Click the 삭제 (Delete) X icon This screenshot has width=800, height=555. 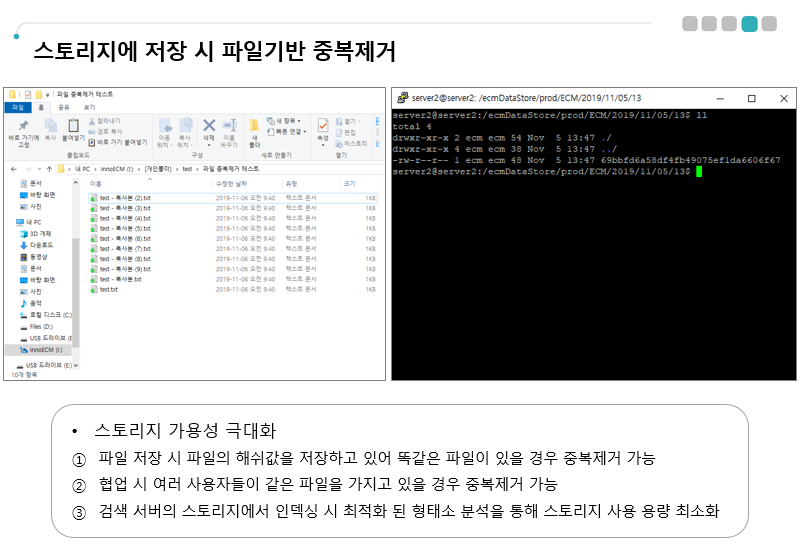pyautogui.click(x=209, y=127)
